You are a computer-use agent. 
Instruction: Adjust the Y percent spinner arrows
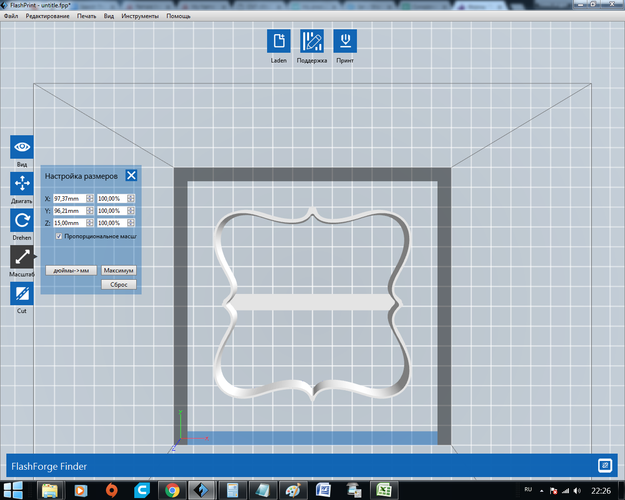131,211
